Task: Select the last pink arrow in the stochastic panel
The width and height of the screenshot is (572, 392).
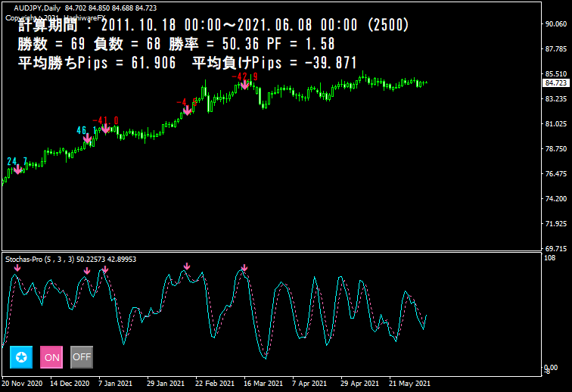Action: coord(244,268)
